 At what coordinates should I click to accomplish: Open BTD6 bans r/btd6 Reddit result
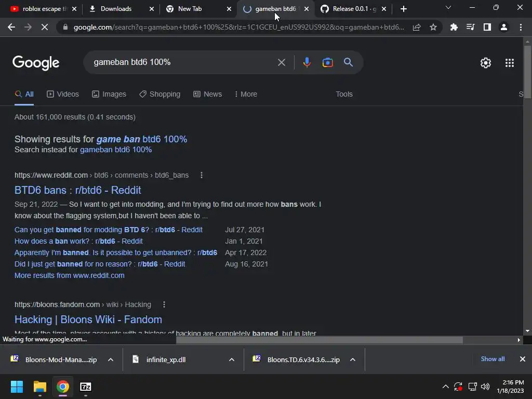pyautogui.click(x=78, y=190)
